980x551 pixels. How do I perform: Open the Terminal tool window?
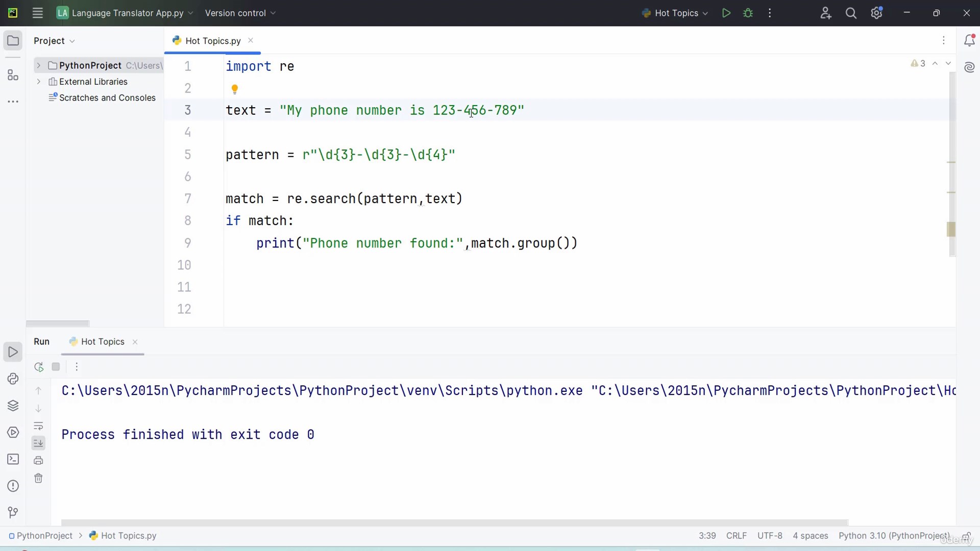[13, 459]
